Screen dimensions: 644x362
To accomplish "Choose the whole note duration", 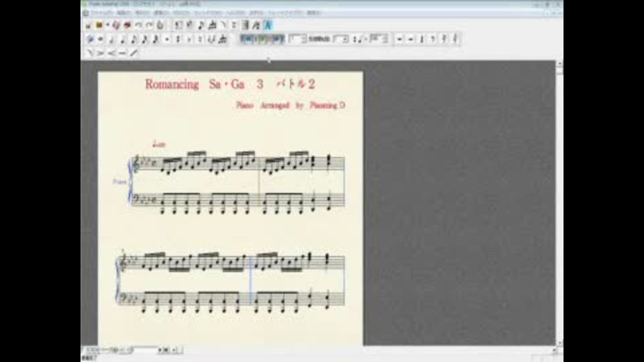I will click(100, 40).
